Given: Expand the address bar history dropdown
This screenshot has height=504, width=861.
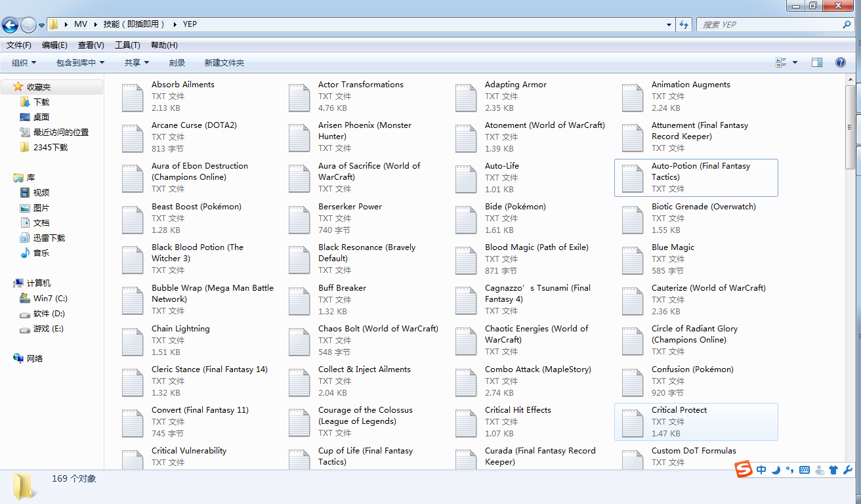Looking at the screenshot, I should [669, 25].
